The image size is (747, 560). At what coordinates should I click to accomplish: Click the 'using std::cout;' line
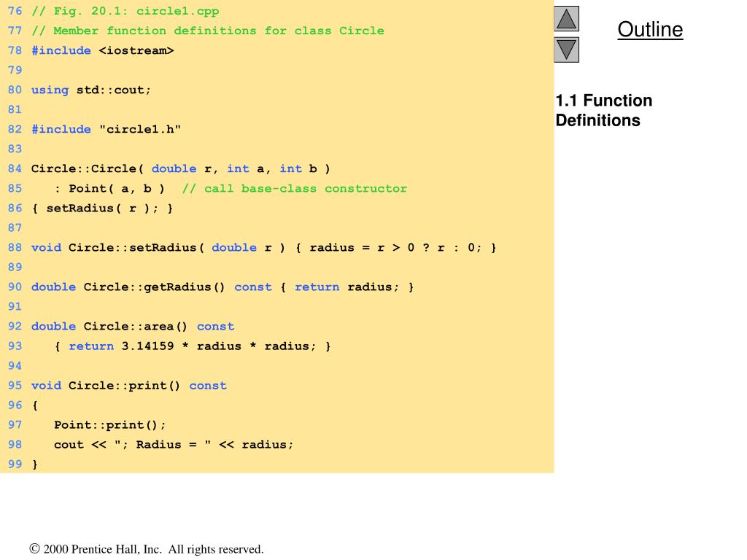(x=91, y=90)
